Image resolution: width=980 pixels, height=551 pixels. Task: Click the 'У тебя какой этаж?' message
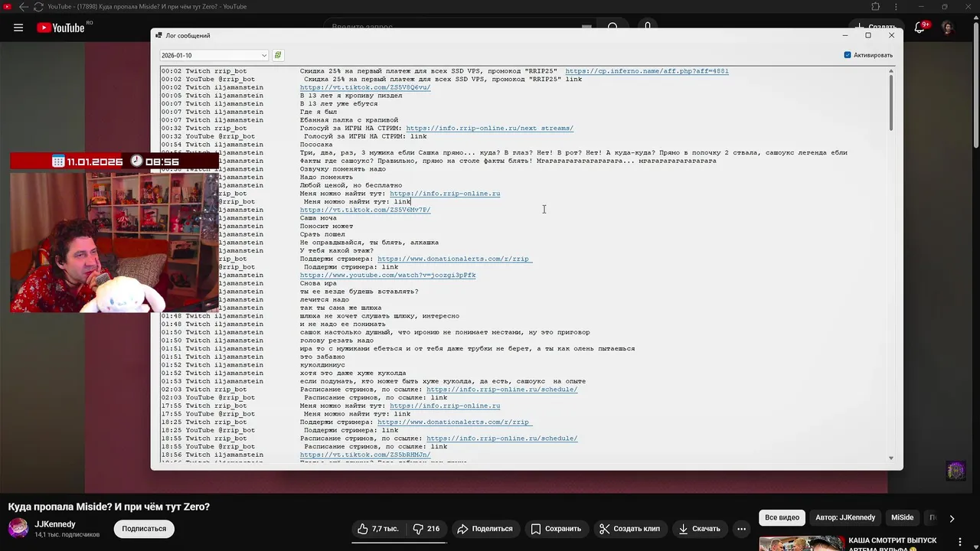tap(337, 250)
